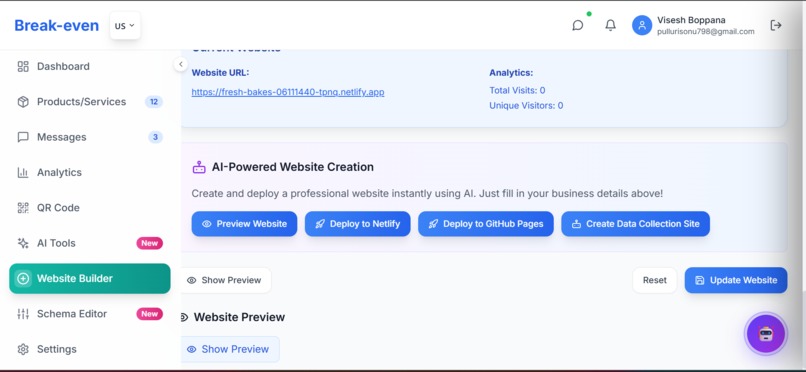The height and width of the screenshot is (372, 806).
Task: Select Website Builder in the sidebar
Action: (90, 278)
